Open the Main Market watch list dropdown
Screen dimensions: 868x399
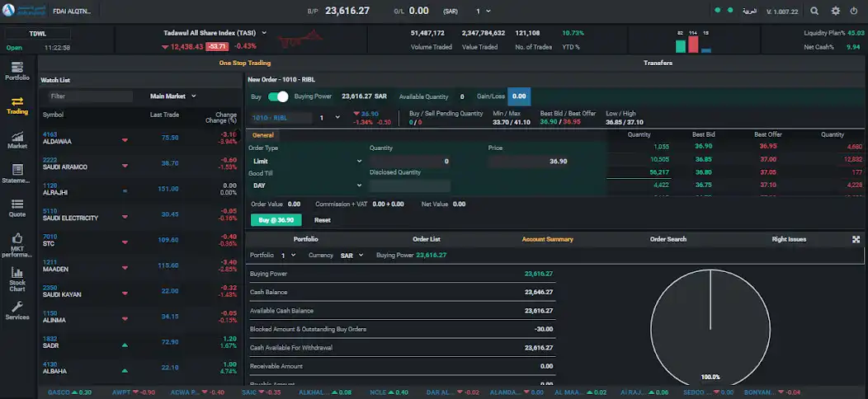(x=173, y=96)
